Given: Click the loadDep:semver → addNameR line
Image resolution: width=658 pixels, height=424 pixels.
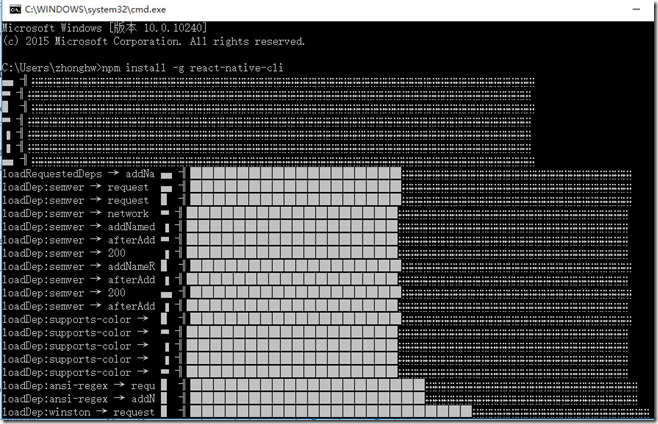Looking at the screenshot, I should pyautogui.click(x=78, y=267).
